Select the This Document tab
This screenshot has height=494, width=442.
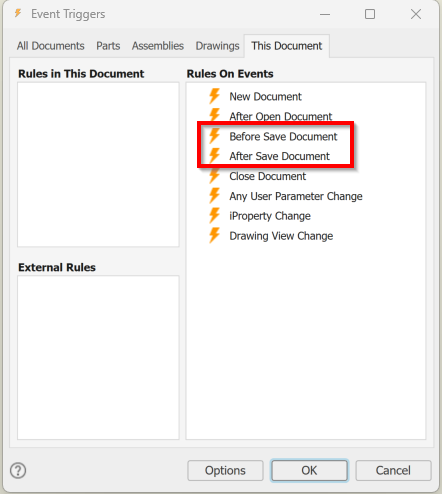click(x=287, y=46)
